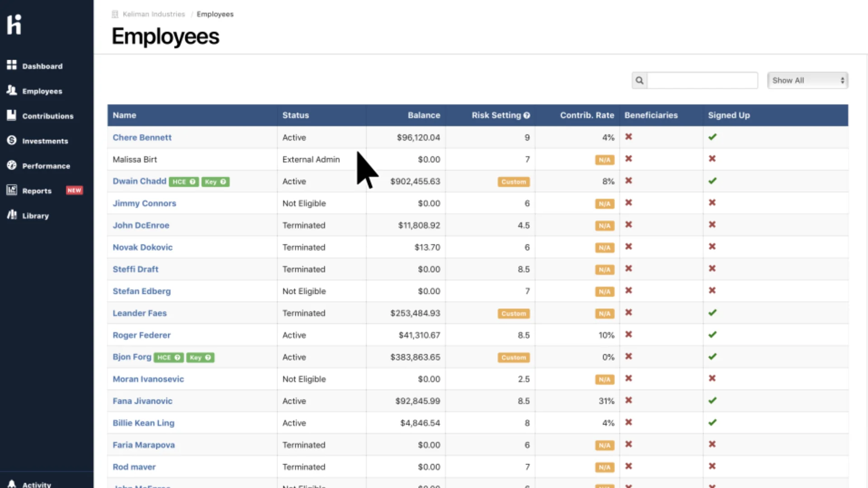Sort by Contrib. Rate column header
The width and height of the screenshot is (868, 488).
(x=587, y=115)
